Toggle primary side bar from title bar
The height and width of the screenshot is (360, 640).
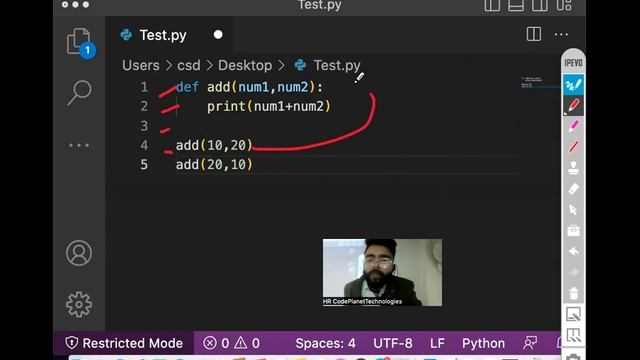[x=492, y=5]
